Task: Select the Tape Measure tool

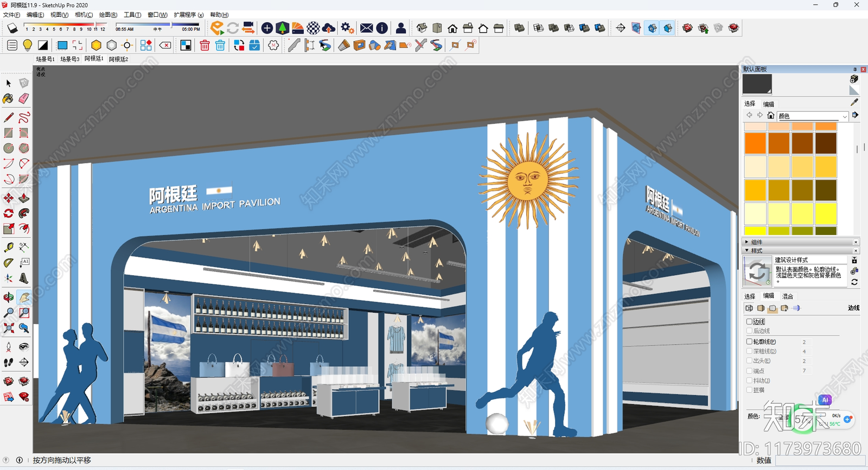Action: [x=8, y=247]
